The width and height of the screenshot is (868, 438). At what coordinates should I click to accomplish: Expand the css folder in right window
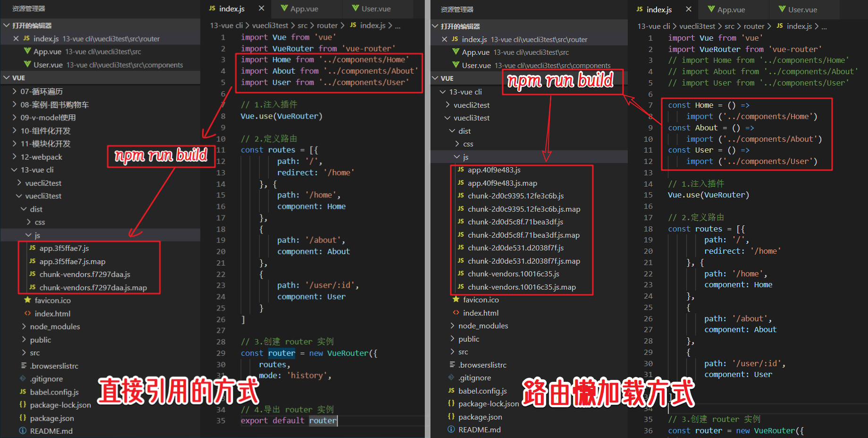pyautogui.click(x=457, y=144)
